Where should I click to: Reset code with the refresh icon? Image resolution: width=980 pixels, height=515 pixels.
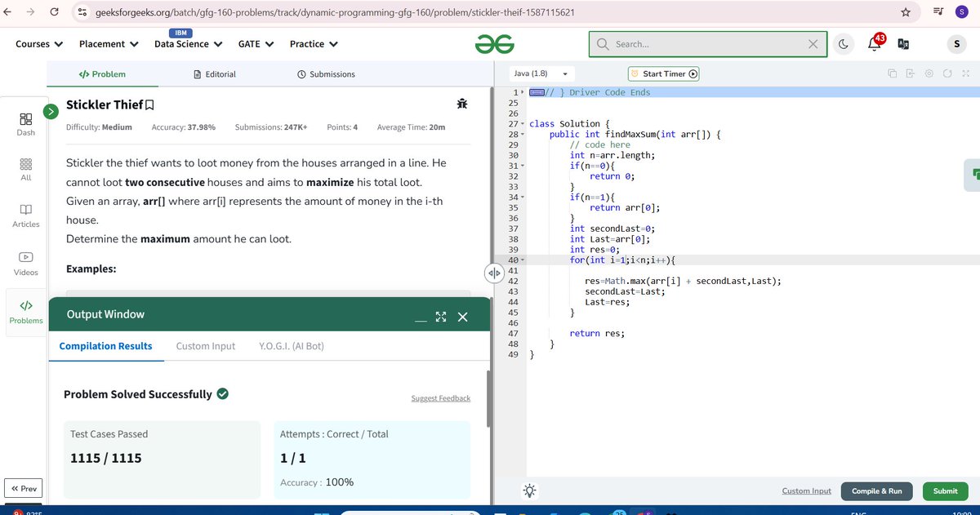click(947, 73)
